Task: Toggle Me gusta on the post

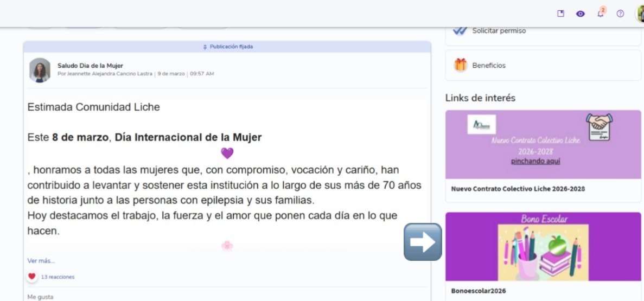Action: pos(40,297)
